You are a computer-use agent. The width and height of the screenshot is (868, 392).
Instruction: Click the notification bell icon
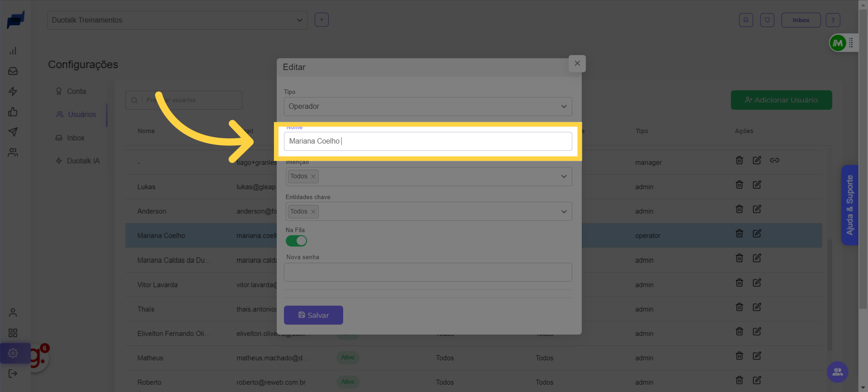coord(745,20)
